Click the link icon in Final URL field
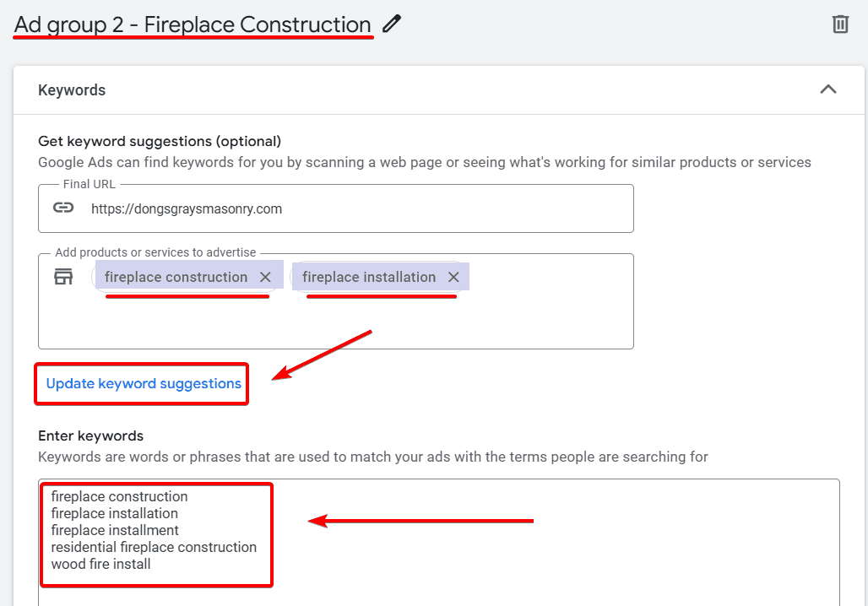868x606 pixels. click(x=63, y=208)
